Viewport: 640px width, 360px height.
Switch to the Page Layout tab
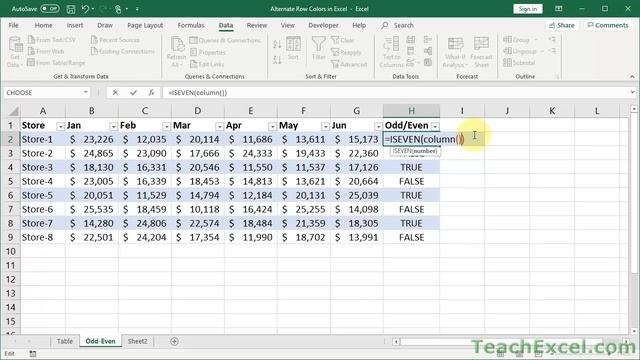pos(145,25)
